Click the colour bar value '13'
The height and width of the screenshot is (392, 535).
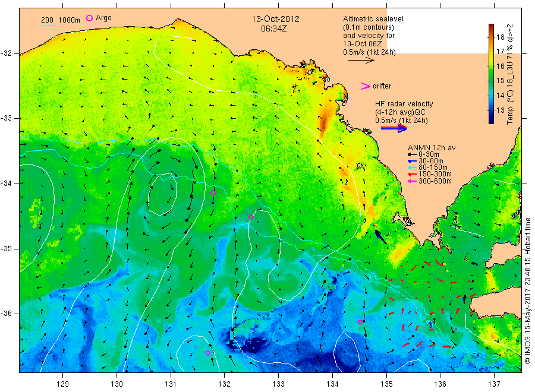[500, 110]
